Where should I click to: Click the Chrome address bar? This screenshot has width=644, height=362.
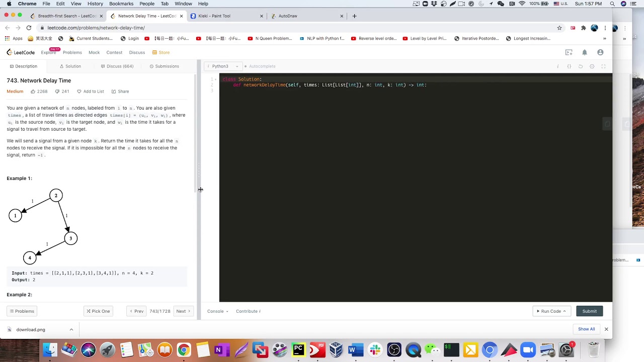(x=297, y=28)
